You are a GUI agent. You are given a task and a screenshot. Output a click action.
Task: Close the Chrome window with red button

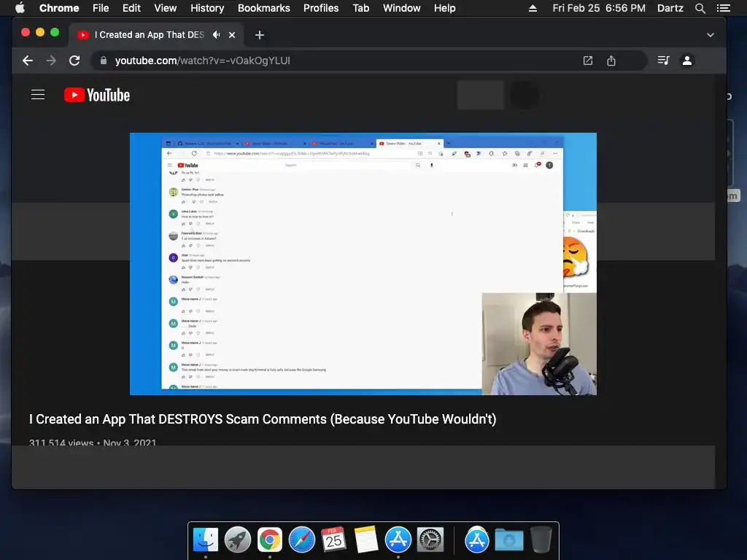coord(26,32)
